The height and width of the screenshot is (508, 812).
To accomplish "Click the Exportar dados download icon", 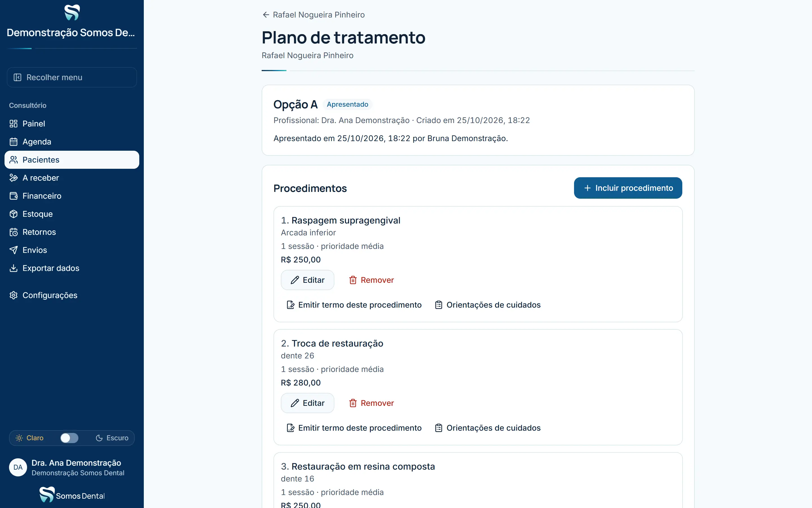I will coord(14,268).
